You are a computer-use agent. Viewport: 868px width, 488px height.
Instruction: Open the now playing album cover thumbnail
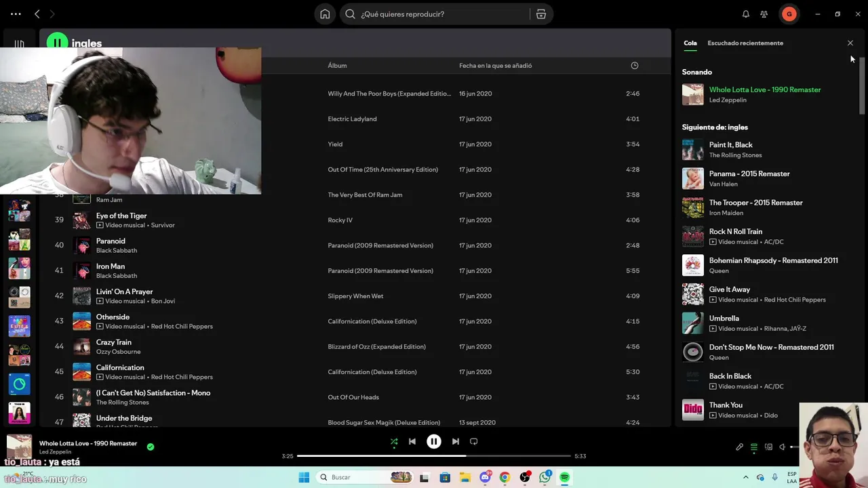pyautogui.click(x=19, y=447)
